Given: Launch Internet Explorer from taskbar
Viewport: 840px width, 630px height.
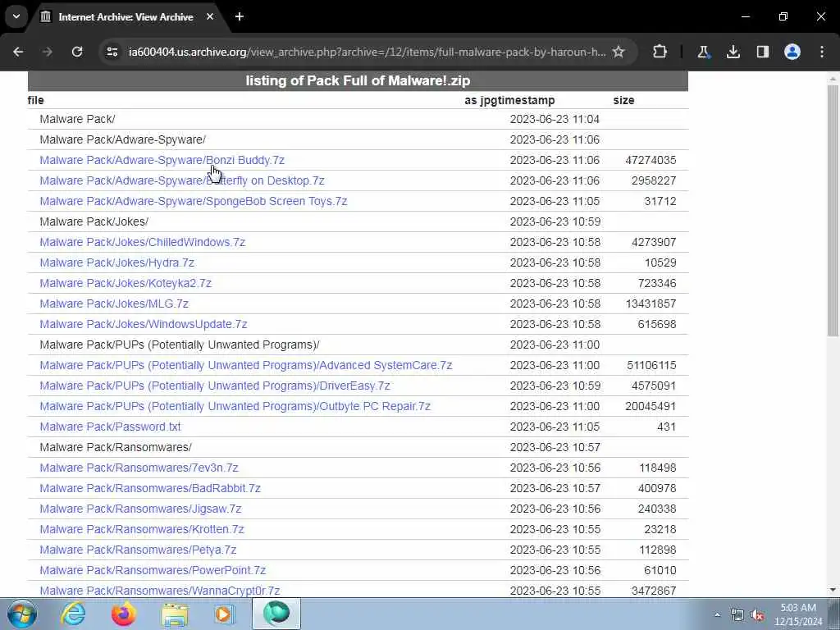Looking at the screenshot, I should (72, 614).
